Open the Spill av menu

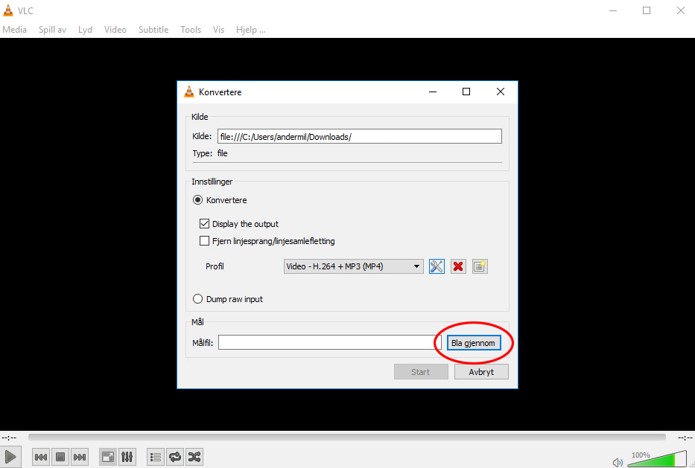click(x=52, y=30)
